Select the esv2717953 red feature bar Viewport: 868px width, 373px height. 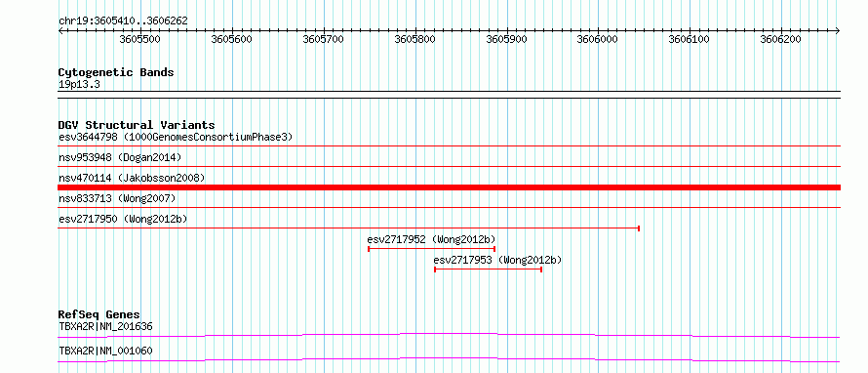[x=489, y=269]
